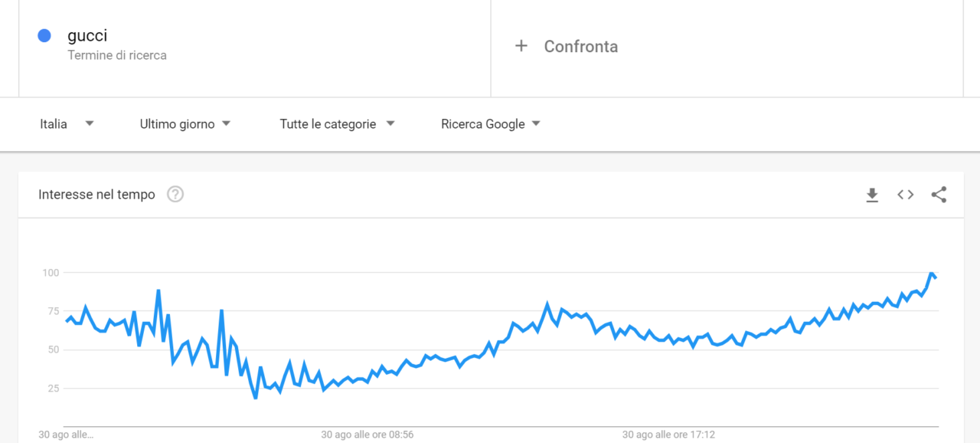Image resolution: width=980 pixels, height=443 pixels.
Task: Share the Interesse nel tempo chart
Action: point(939,195)
